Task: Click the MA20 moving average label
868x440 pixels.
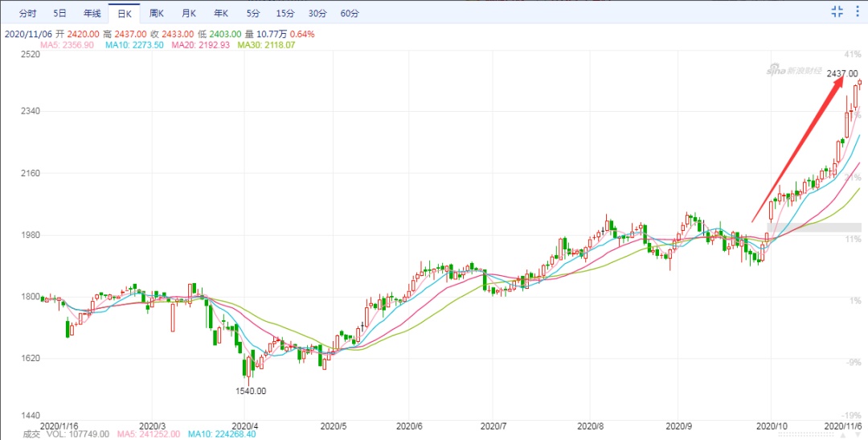Action: [x=200, y=45]
